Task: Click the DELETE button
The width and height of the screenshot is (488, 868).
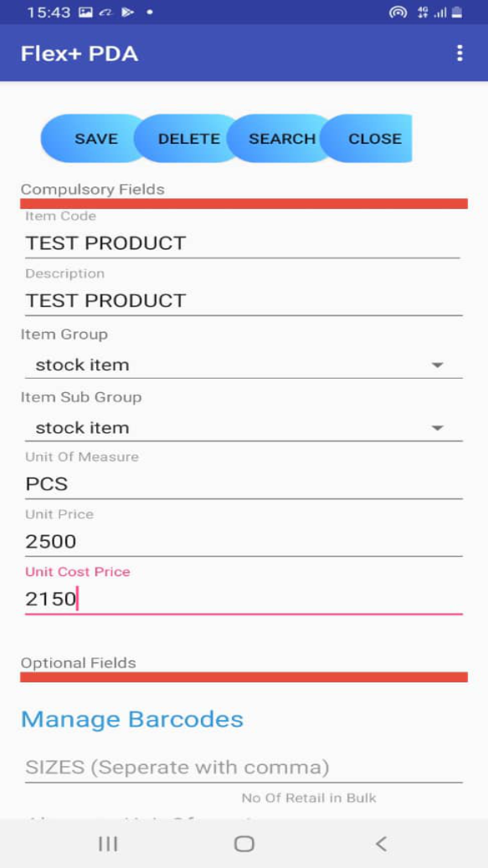Action: tap(189, 138)
